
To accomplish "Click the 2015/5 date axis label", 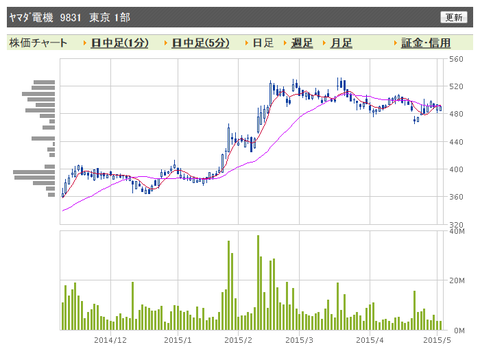I will (437, 340).
